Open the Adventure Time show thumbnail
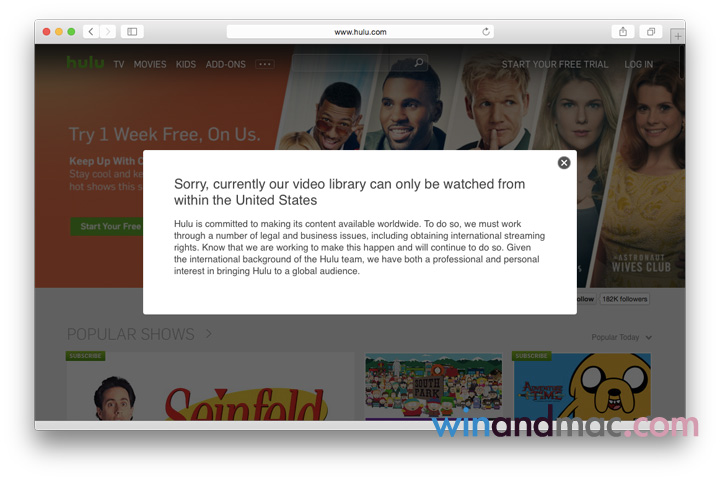Screen dimensions: 720x480 [x=582, y=386]
